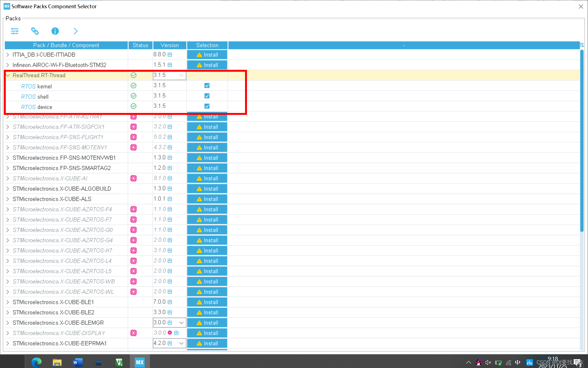Click download icon beside ITTIA_DB version 8.8.0
The height and width of the screenshot is (368, 588).
(x=170, y=54)
